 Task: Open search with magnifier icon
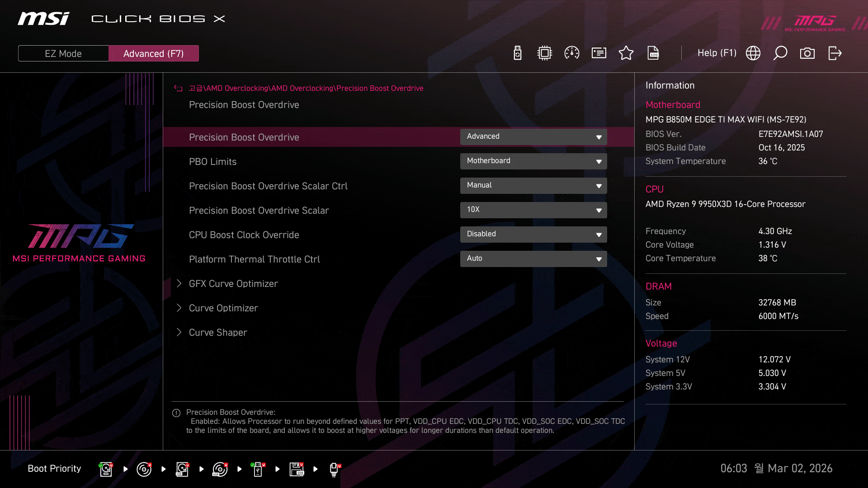click(x=780, y=53)
